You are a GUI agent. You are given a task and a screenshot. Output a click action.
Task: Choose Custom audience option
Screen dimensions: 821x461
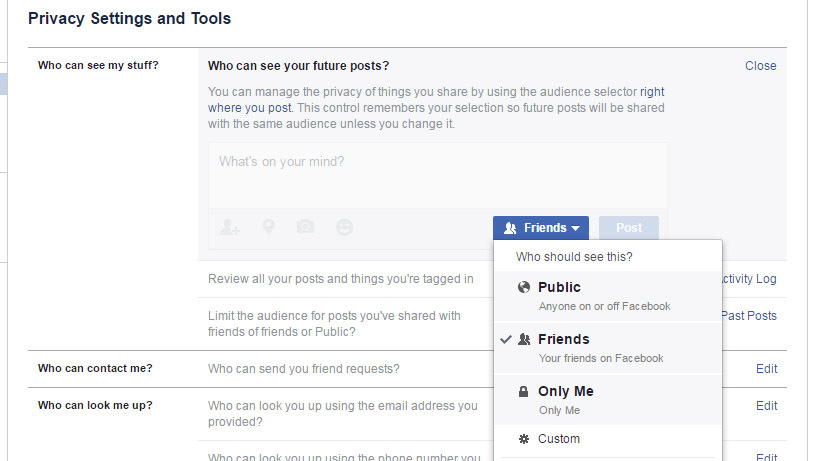608,439
